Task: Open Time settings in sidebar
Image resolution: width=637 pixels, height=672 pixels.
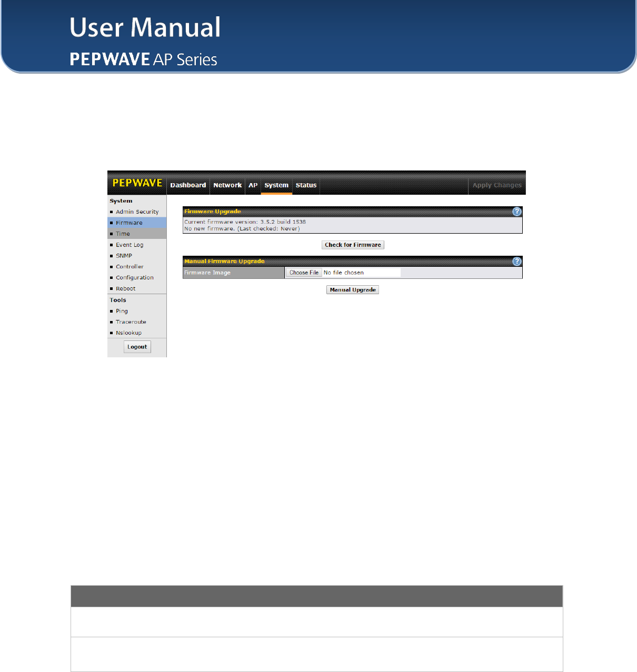Action: pos(137,234)
